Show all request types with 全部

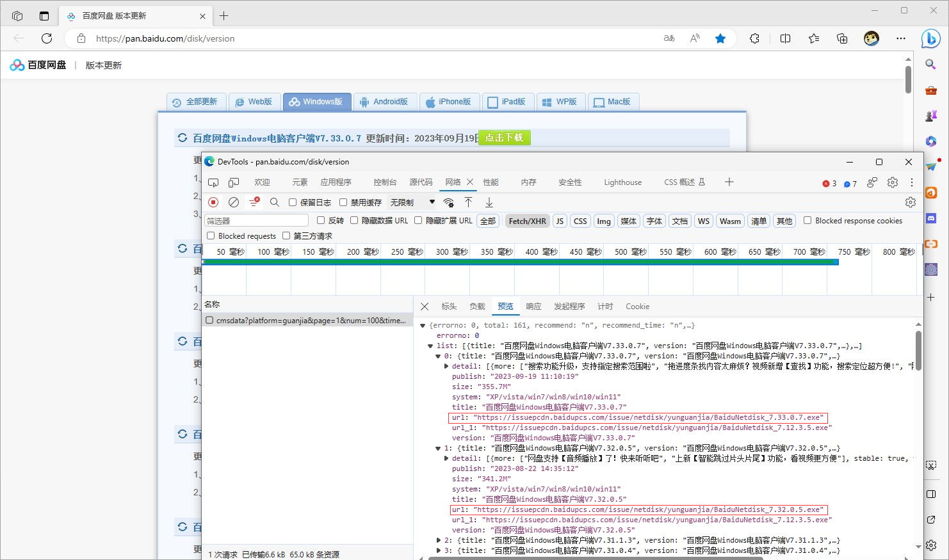click(x=488, y=221)
